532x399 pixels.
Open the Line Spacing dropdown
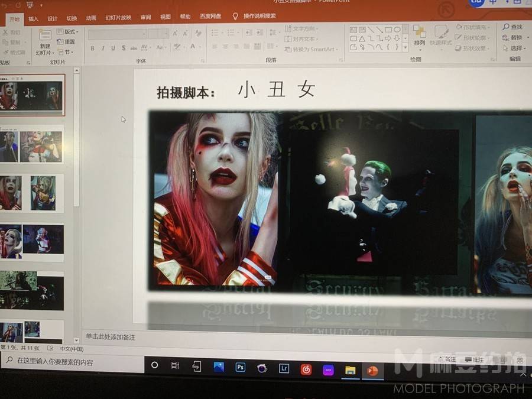(273, 33)
